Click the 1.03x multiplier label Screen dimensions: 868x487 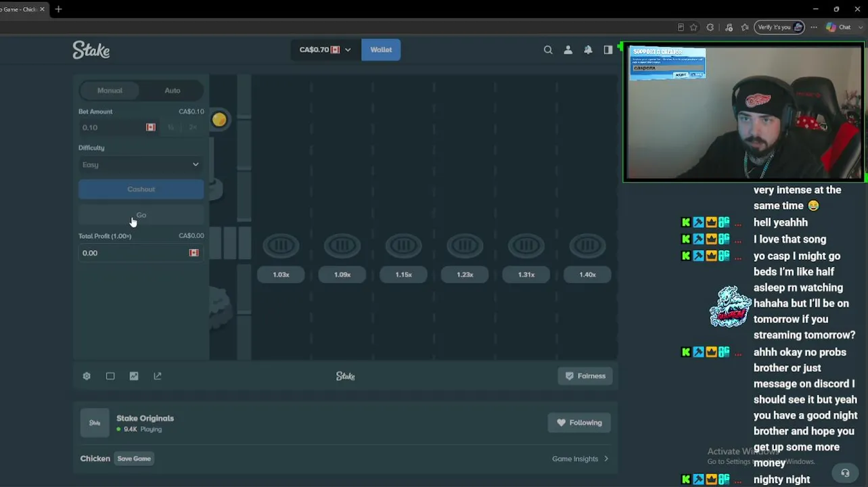pos(281,275)
